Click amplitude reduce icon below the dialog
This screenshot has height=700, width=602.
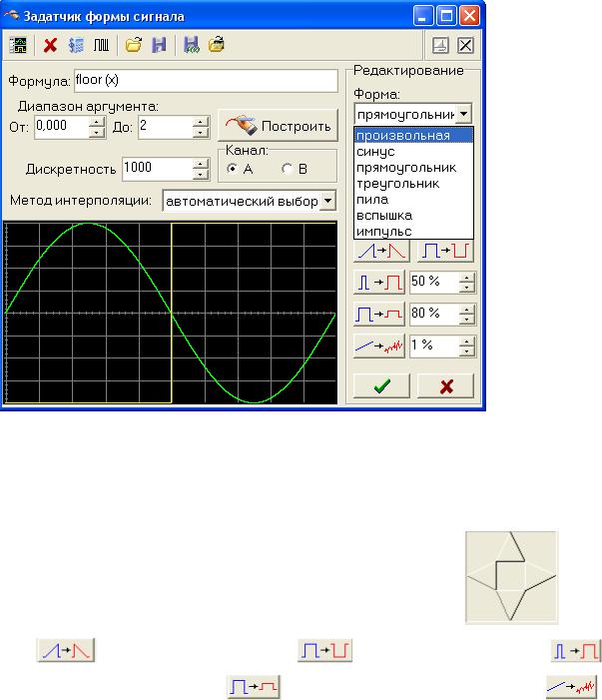click(x=254, y=687)
